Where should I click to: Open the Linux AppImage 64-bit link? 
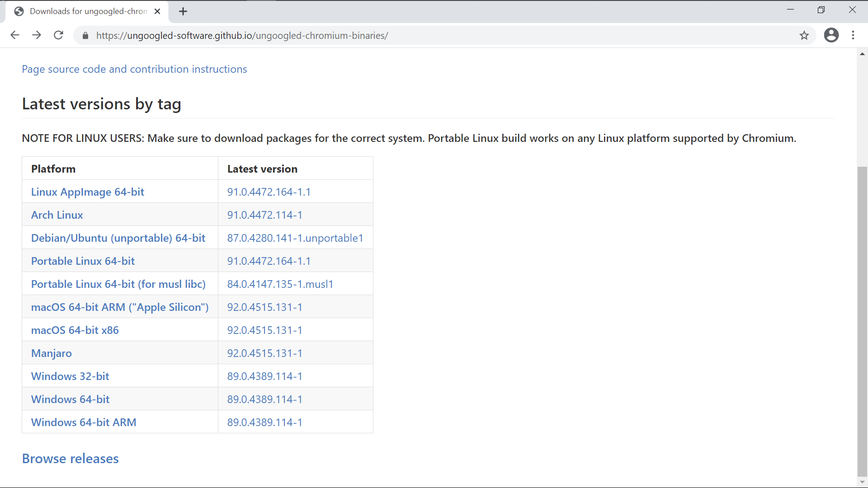(x=87, y=192)
